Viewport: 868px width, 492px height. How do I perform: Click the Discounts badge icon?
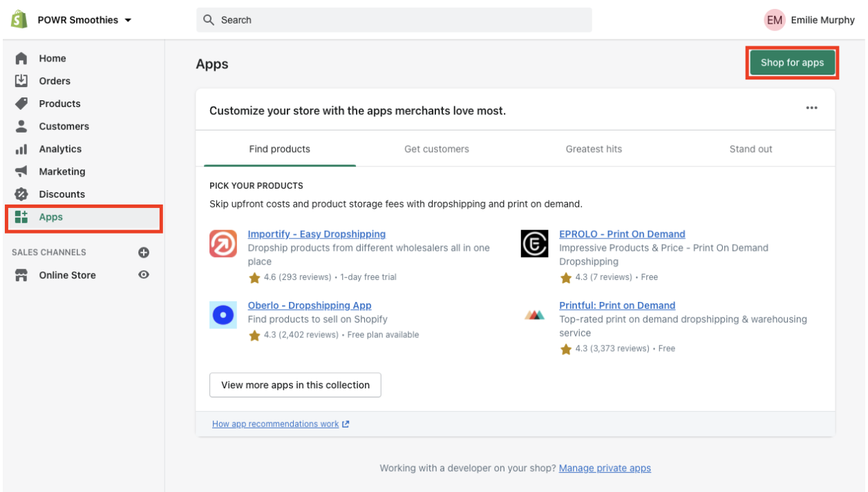21,194
